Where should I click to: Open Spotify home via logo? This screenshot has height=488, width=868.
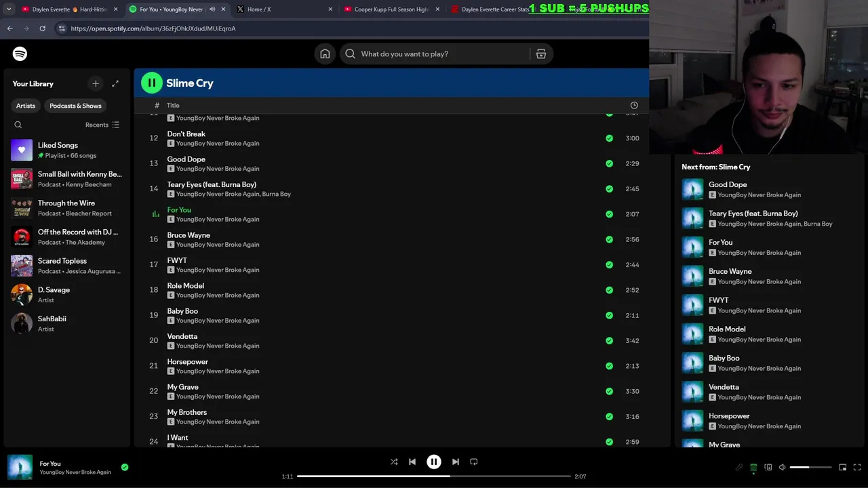coord(20,54)
